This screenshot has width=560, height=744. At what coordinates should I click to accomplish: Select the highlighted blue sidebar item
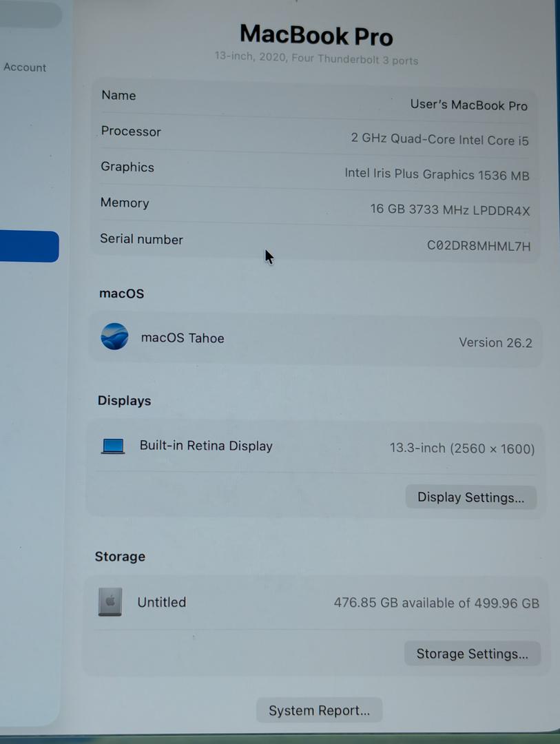[29, 246]
